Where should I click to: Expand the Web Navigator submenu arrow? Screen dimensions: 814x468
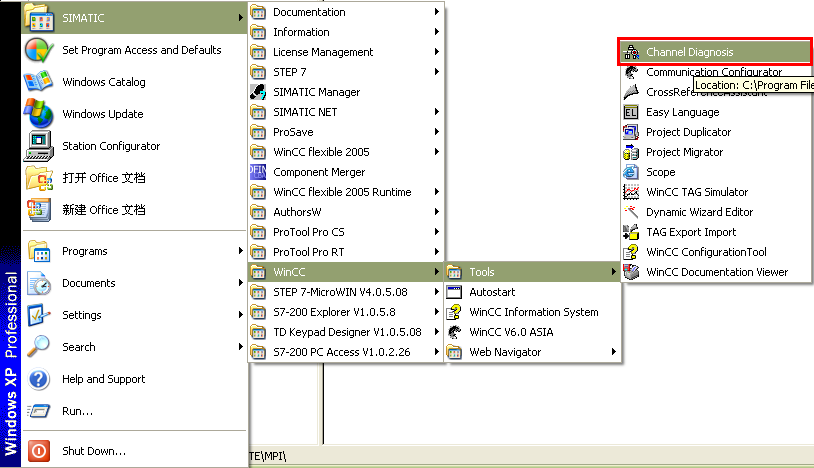(x=613, y=352)
